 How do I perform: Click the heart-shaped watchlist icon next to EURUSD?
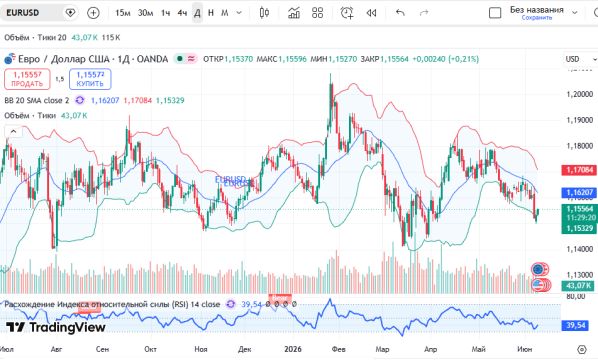click(x=70, y=13)
